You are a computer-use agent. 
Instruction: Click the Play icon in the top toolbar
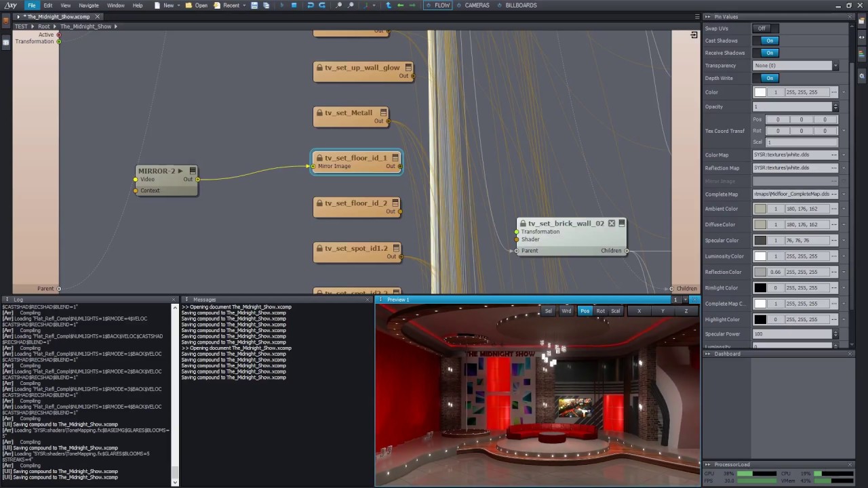click(x=282, y=5)
